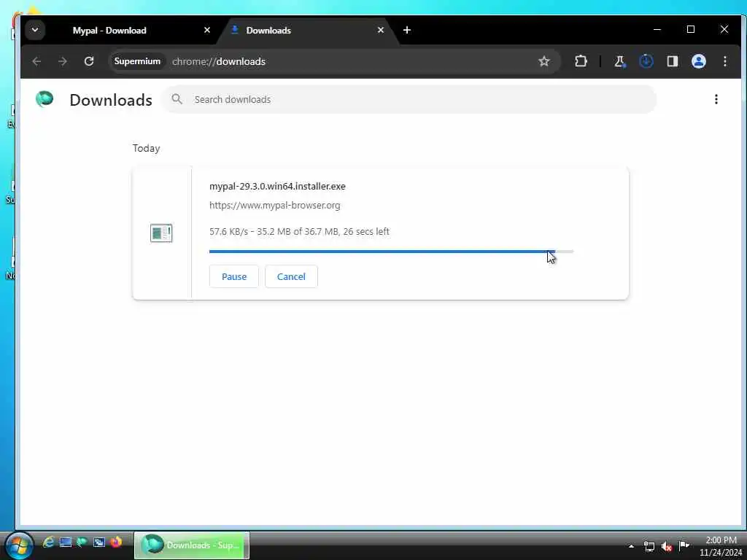Open the Downloads page more actions menu
Viewport: 747px width, 560px height.
tap(716, 99)
